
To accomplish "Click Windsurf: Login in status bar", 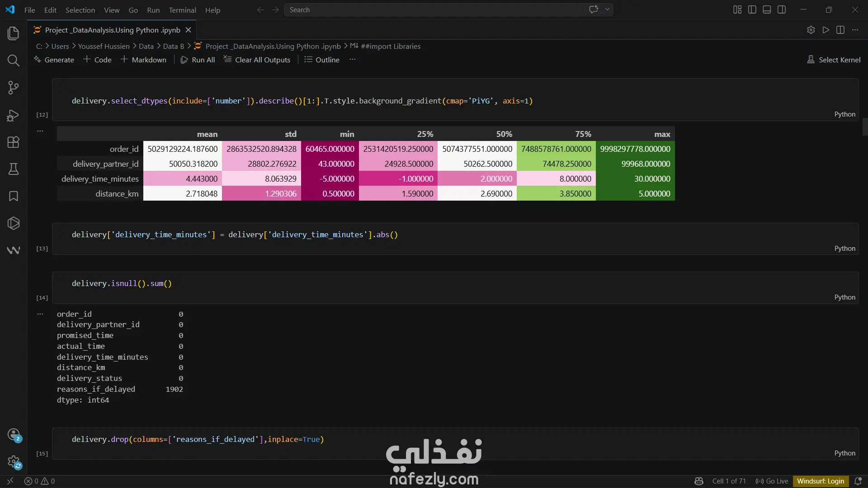I will [821, 481].
